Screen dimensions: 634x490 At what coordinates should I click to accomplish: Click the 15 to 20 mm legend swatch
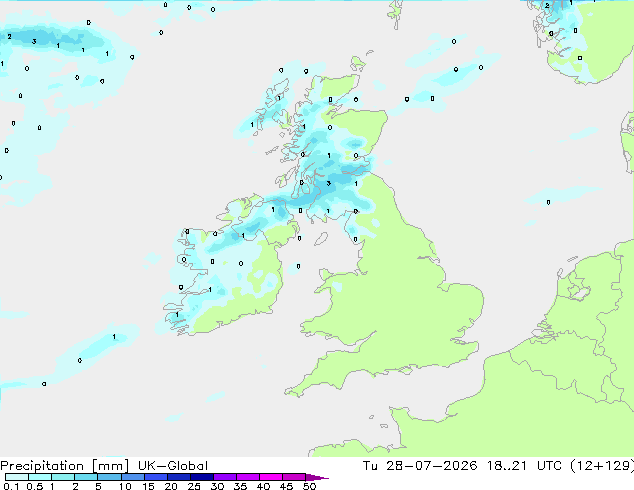click(156, 477)
